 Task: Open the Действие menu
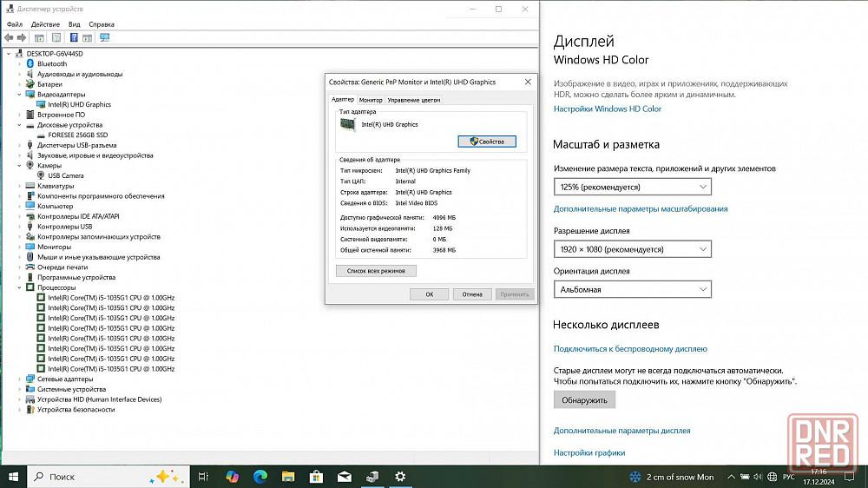[45, 24]
